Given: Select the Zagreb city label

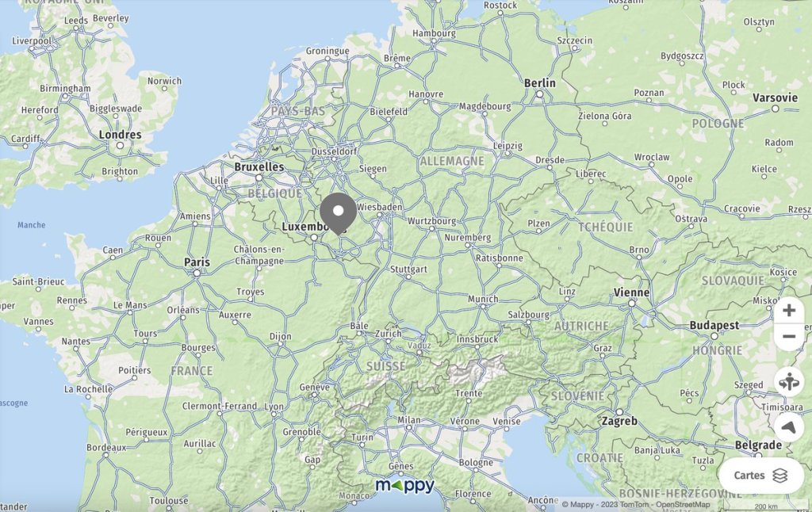Looking at the screenshot, I should coord(619,422).
